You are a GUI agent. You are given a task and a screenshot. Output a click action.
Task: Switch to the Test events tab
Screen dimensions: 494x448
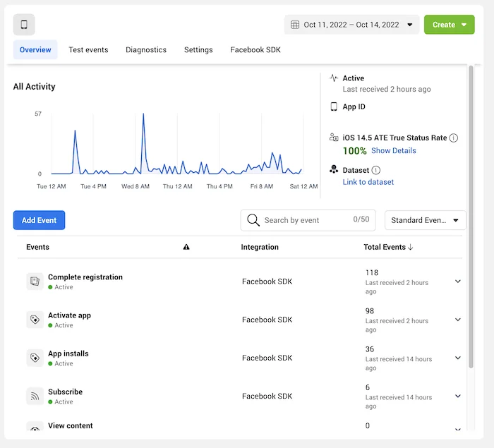pos(88,50)
